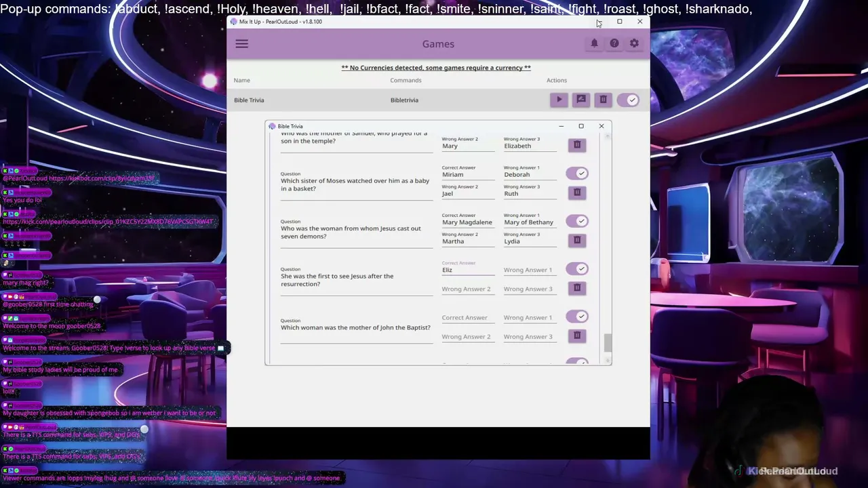
Task: Open Mix It Up settings gear
Action: (634, 43)
